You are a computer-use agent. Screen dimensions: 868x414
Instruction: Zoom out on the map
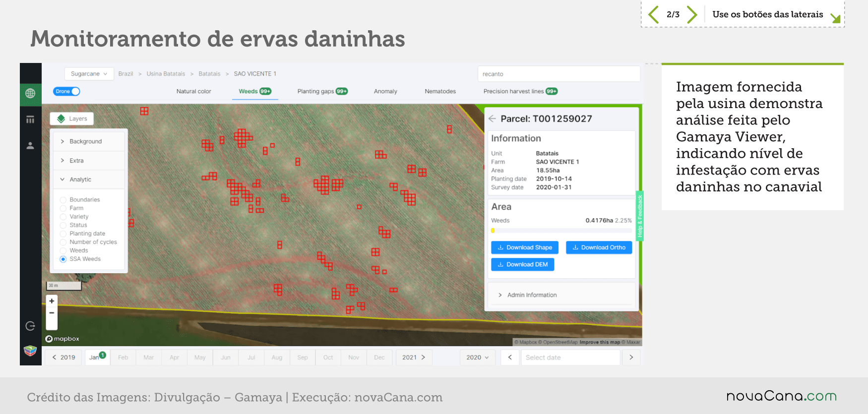tap(52, 313)
